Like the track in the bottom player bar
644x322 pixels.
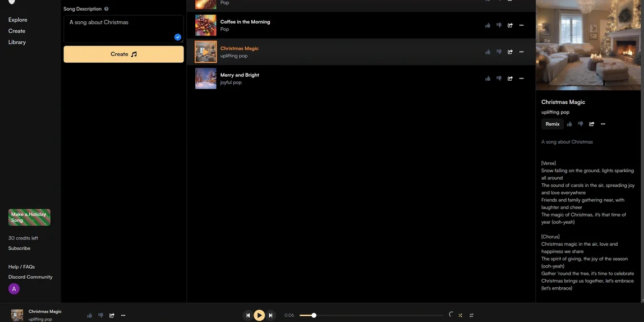[x=90, y=315]
